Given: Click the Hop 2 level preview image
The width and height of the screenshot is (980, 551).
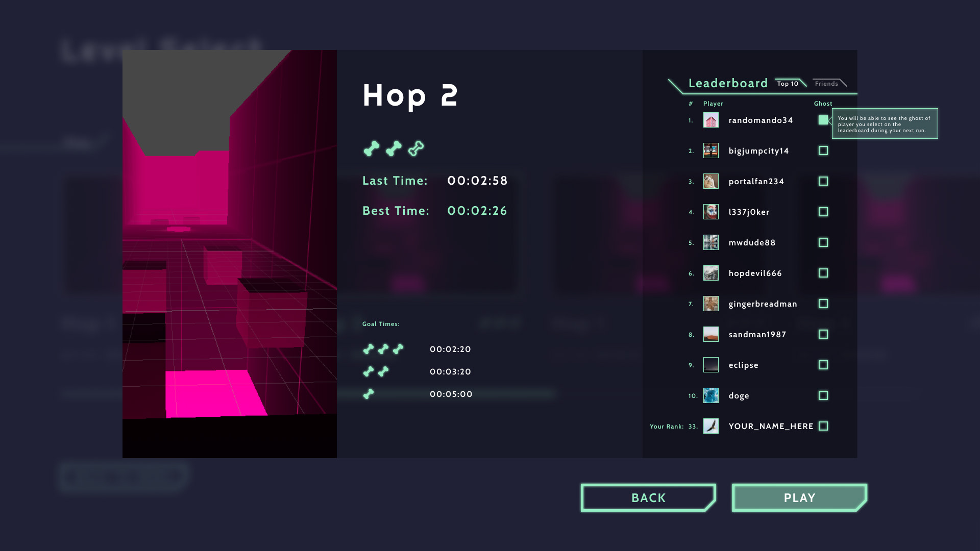Looking at the screenshot, I should click(229, 254).
